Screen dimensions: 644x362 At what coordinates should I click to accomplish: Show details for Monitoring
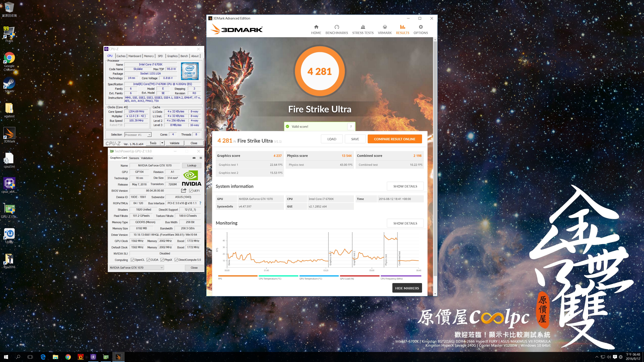(x=405, y=223)
